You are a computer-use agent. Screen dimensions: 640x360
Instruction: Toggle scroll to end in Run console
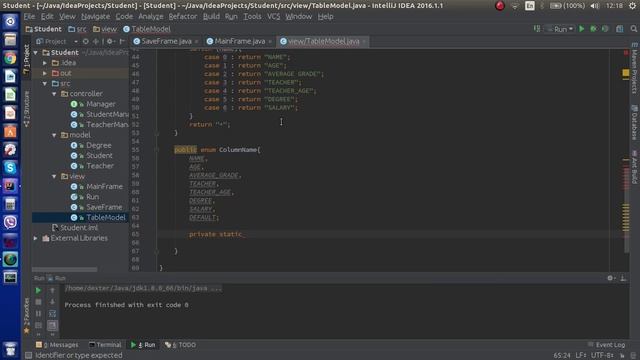[52, 325]
